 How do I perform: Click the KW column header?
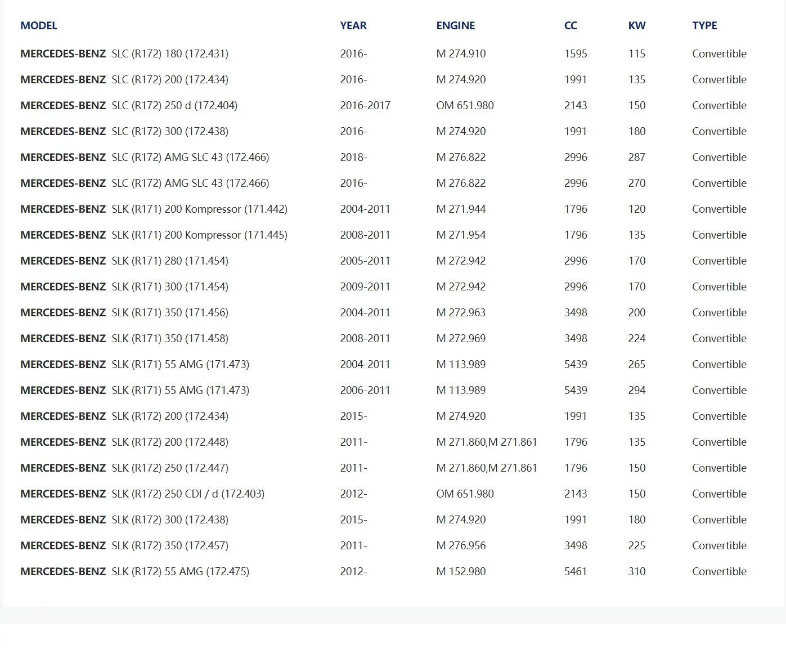[x=637, y=26]
